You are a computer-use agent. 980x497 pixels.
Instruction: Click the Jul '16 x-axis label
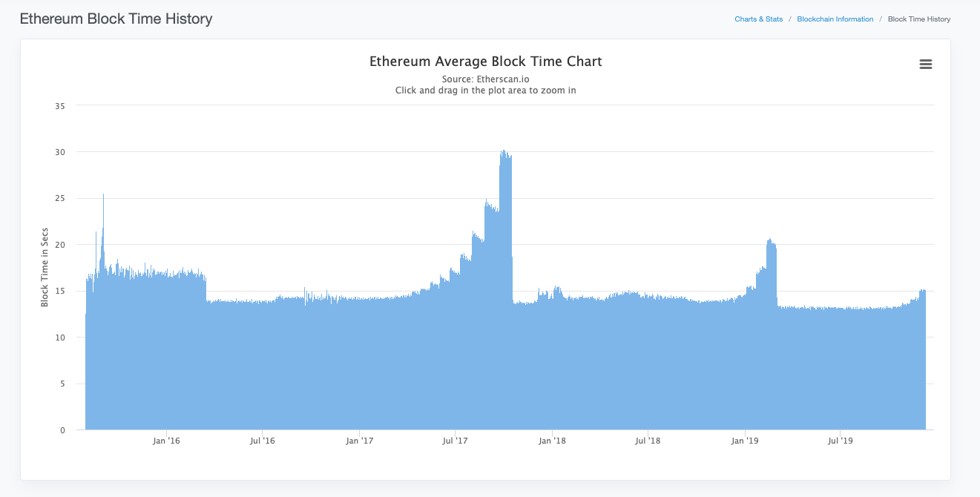(263, 441)
